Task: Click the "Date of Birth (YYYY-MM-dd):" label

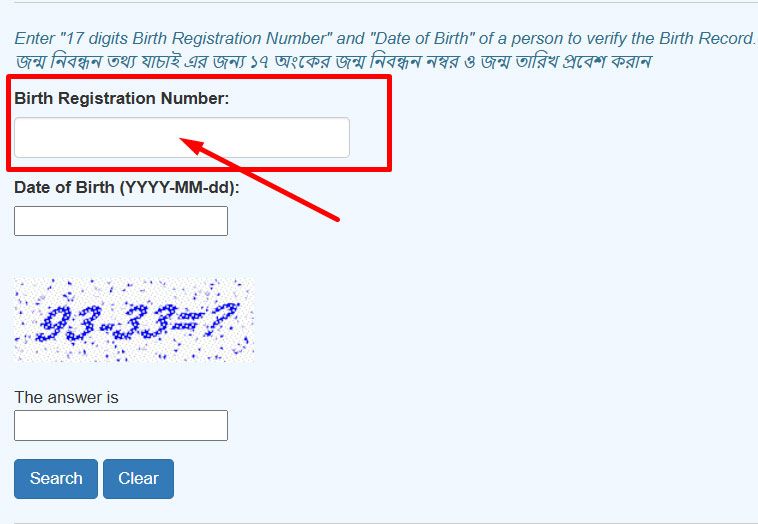Action: (126, 187)
